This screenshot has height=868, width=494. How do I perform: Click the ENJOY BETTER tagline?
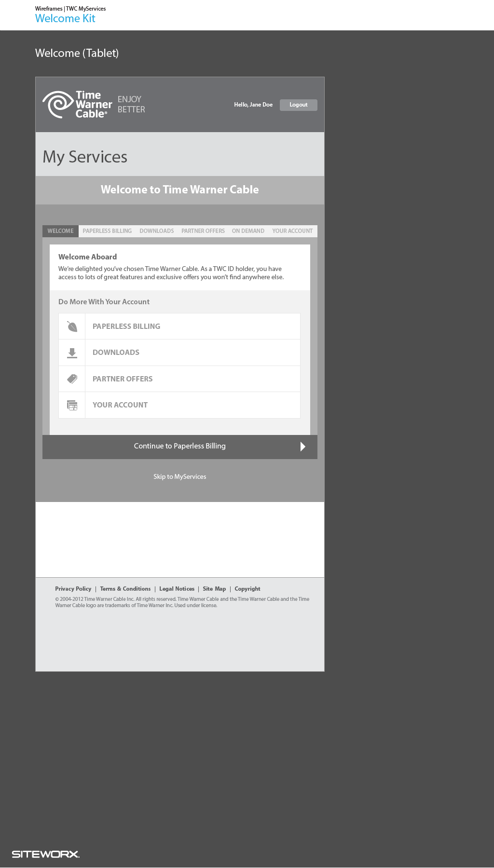(131, 104)
